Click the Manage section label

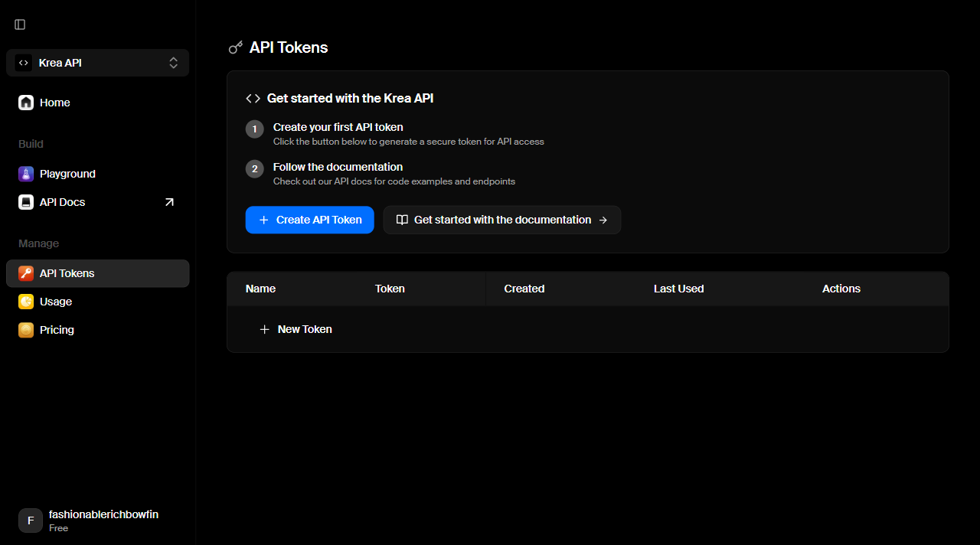tap(38, 243)
